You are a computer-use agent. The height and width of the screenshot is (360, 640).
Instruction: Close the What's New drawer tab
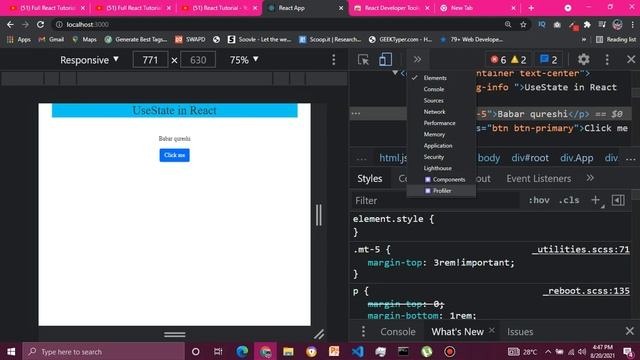pos(492,330)
